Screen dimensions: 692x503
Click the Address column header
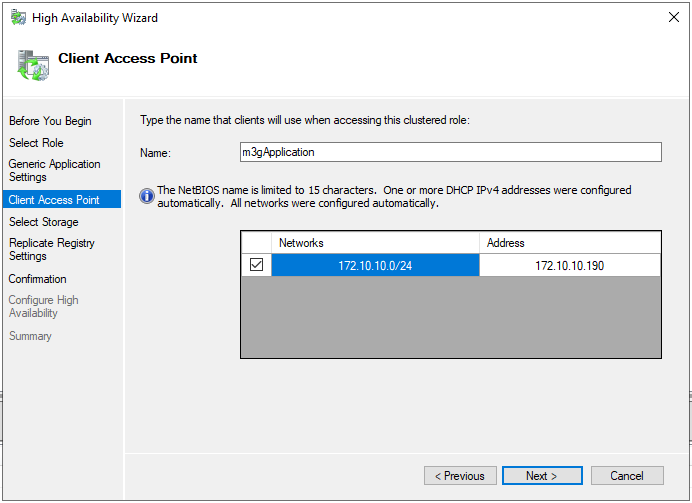click(x=570, y=243)
